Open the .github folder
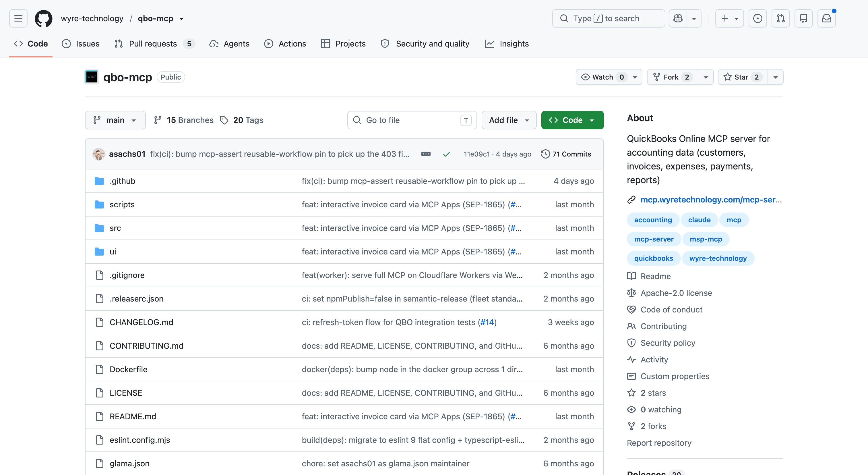Viewport: 868px width, 475px height. pos(122,181)
